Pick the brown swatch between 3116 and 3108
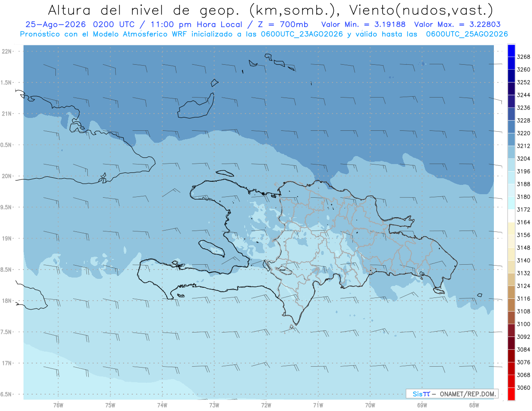The height and width of the screenshot is (411, 532). (x=511, y=305)
